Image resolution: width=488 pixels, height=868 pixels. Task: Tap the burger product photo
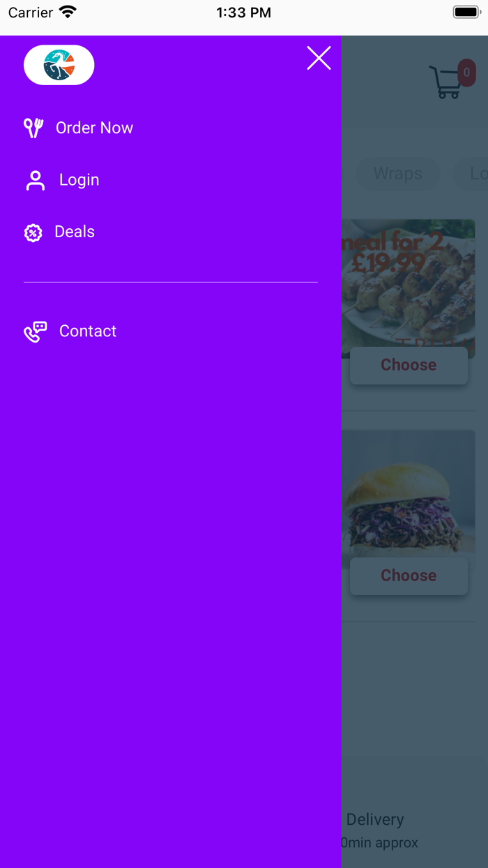[x=409, y=499]
